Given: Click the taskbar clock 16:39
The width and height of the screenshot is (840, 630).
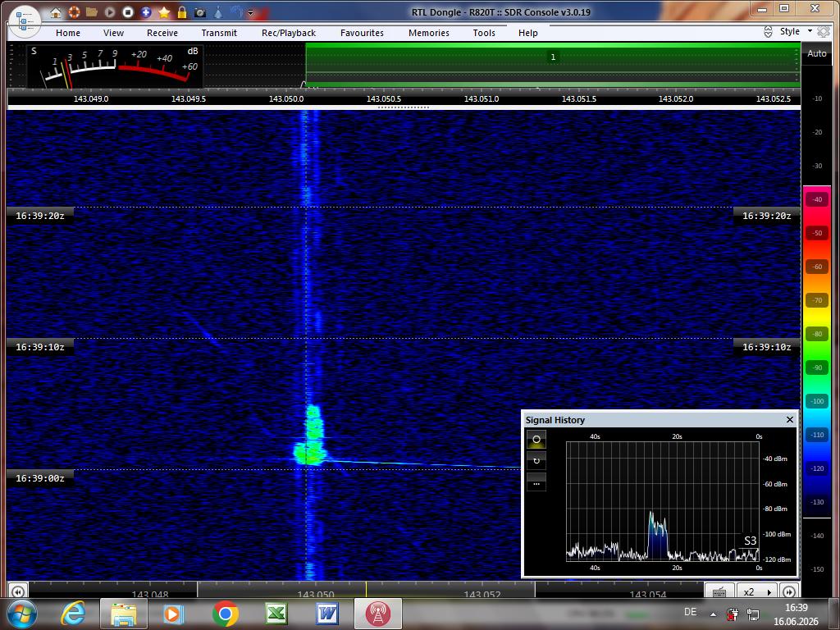Looking at the screenshot, I should (796, 608).
